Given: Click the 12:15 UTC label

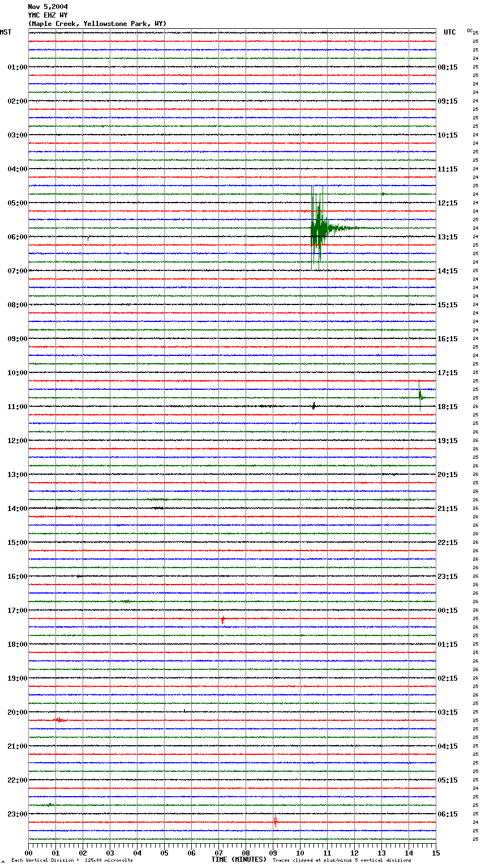Looking at the screenshot, I should click(448, 203).
